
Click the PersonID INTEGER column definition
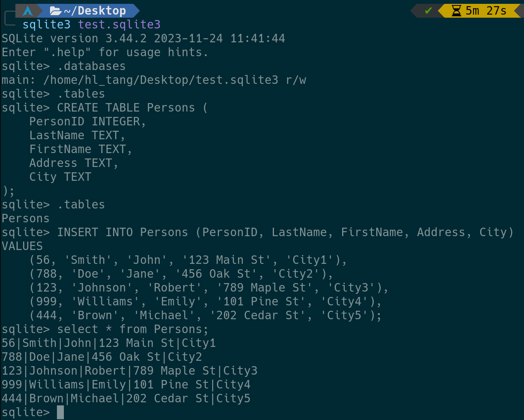(87, 122)
